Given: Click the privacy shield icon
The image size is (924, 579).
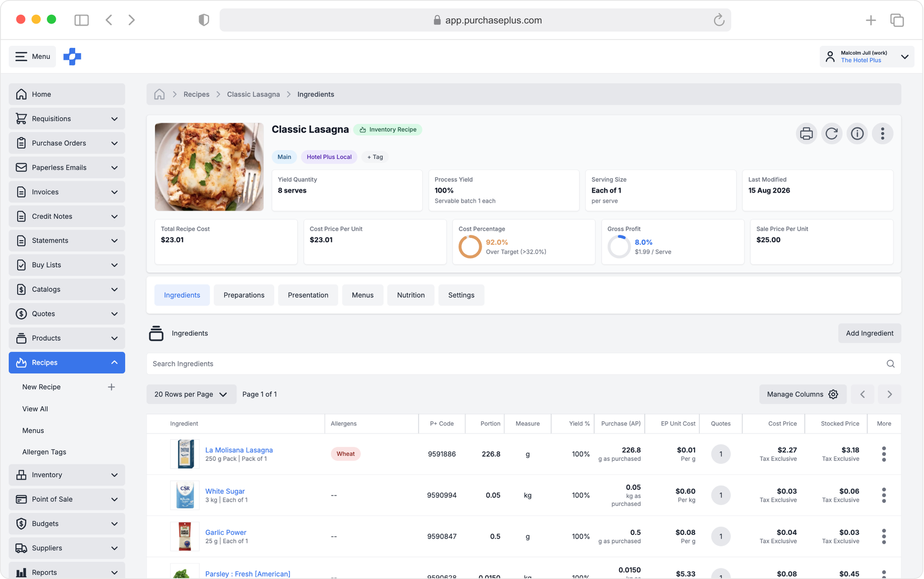Looking at the screenshot, I should pos(204,20).
